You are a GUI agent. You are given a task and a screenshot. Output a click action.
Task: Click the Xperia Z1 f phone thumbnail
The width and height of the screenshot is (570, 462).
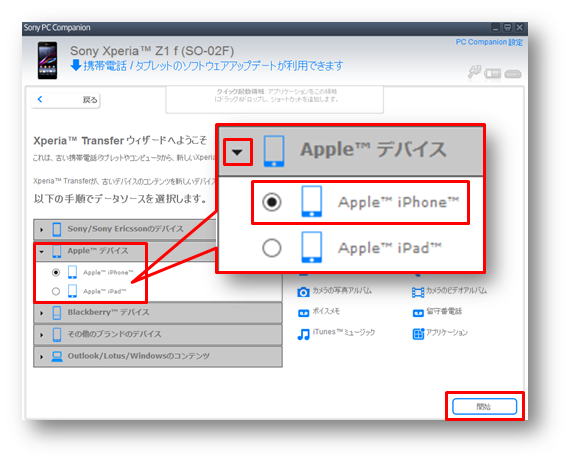pyautogui.click(x=48, y=60)
